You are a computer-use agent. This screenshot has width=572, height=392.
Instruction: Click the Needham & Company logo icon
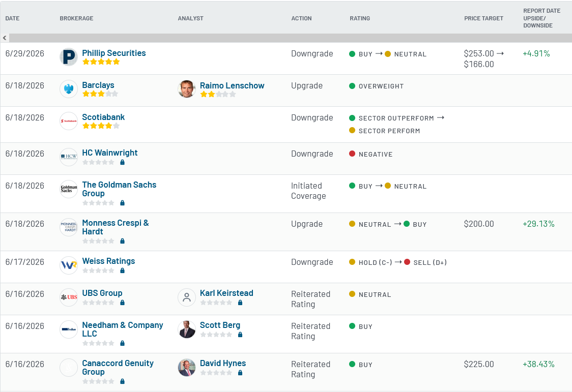(x=69, y=329)
